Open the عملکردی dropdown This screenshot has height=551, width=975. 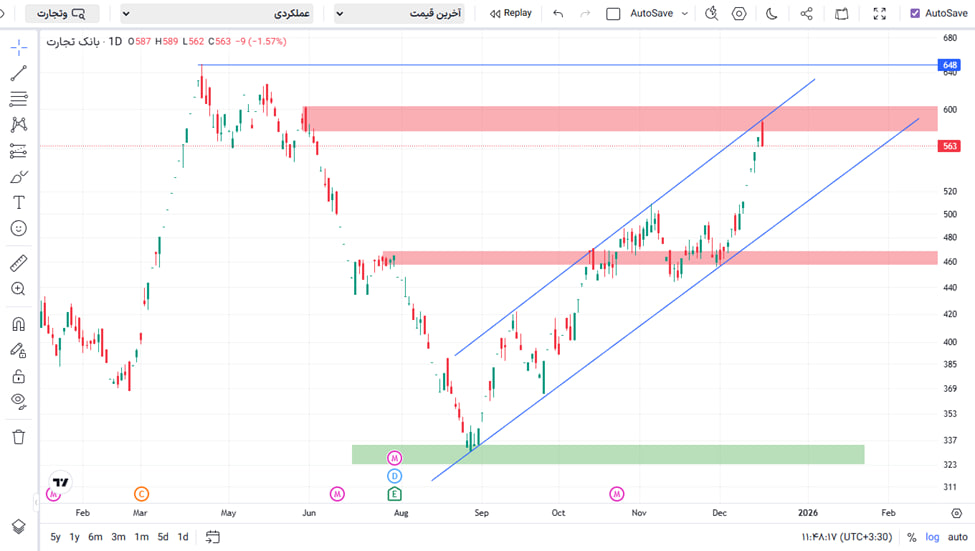[x=216, y=13]
